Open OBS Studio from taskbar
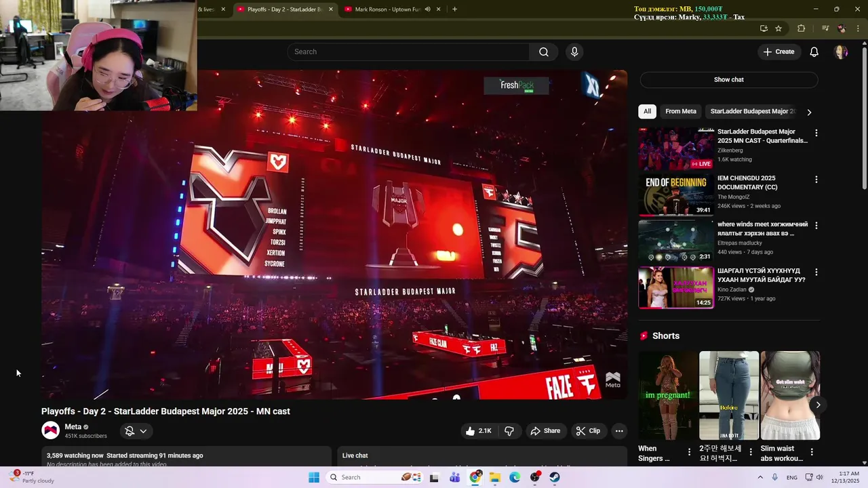 tap(535, 477)
